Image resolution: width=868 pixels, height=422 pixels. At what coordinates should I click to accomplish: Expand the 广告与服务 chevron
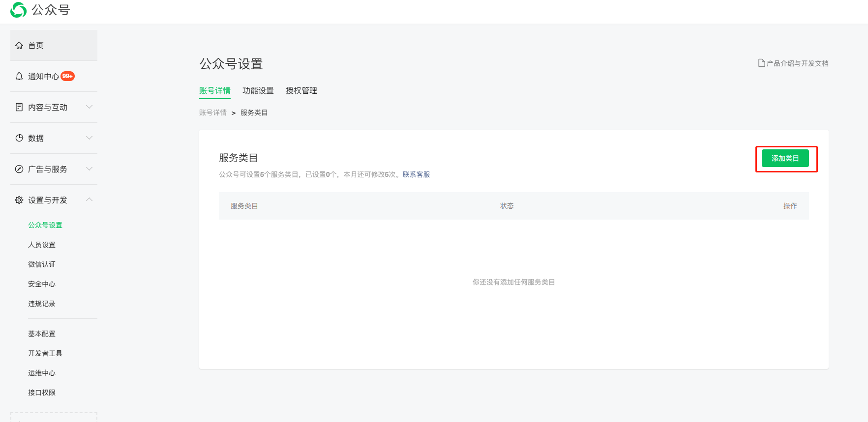89,169
